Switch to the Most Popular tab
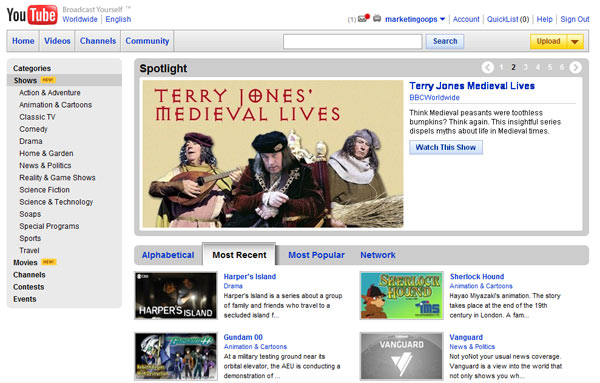 [x=316, y=255]
